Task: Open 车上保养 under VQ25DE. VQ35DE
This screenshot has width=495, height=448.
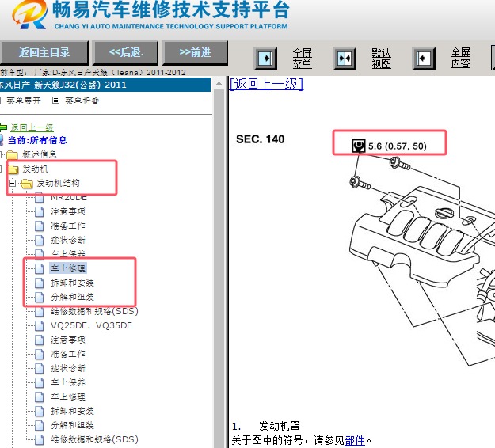Action: coord(68,382)
